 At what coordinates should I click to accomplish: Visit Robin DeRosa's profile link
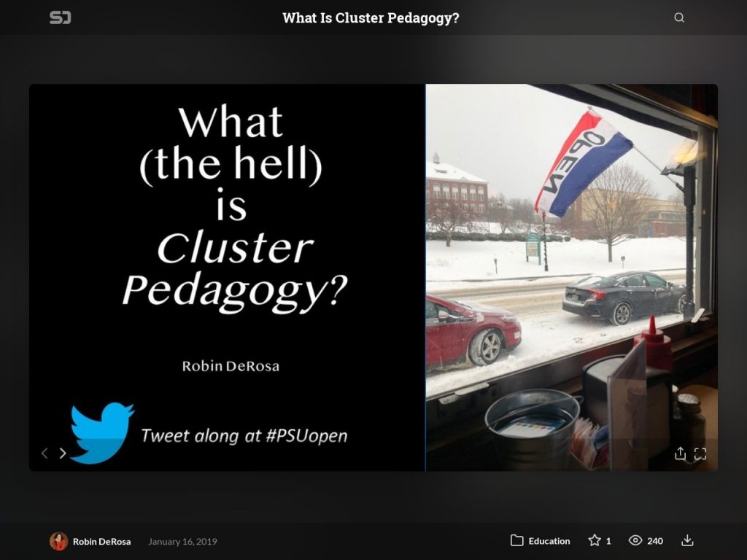pos(101,541)
